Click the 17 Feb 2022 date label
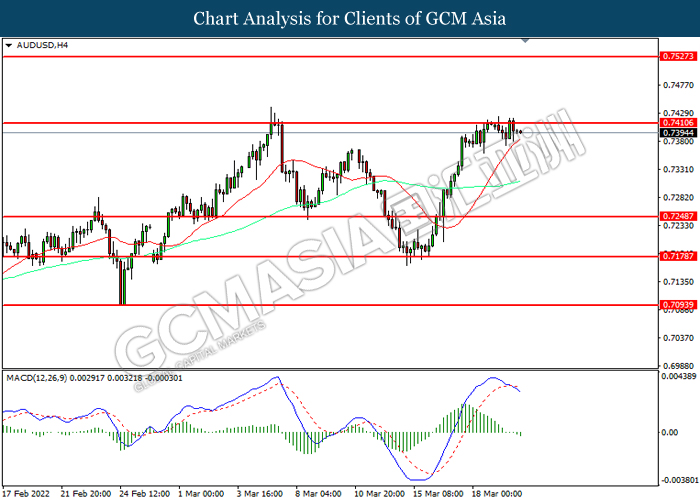Screen dimensions: 700x500 [28, 494]
